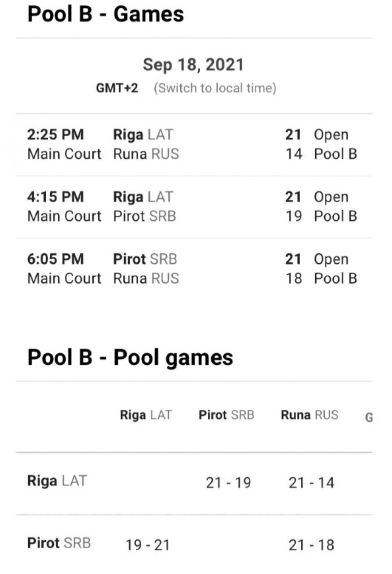This screenshot has height=574, width=392.
Task: Click the 6:05 PM game time
Action: (56, 259)
